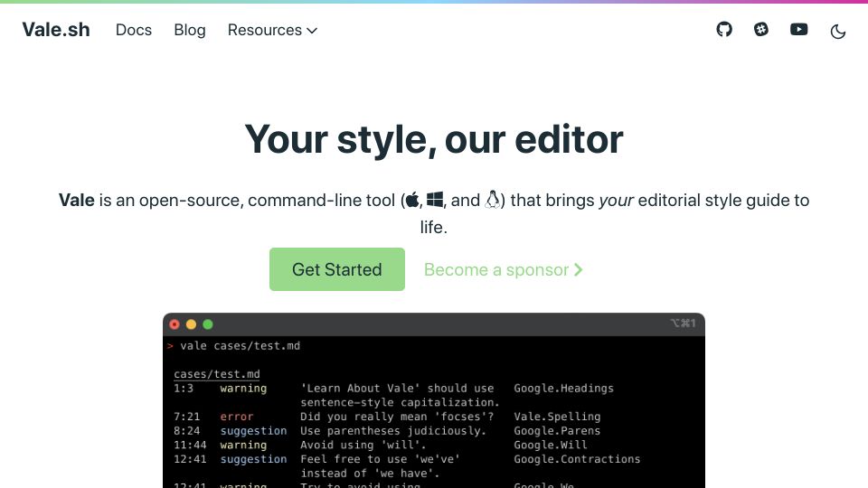This screenshot has height=488, width=868.
Task: Click the 11:44 line position
Action: pos(190,445)
